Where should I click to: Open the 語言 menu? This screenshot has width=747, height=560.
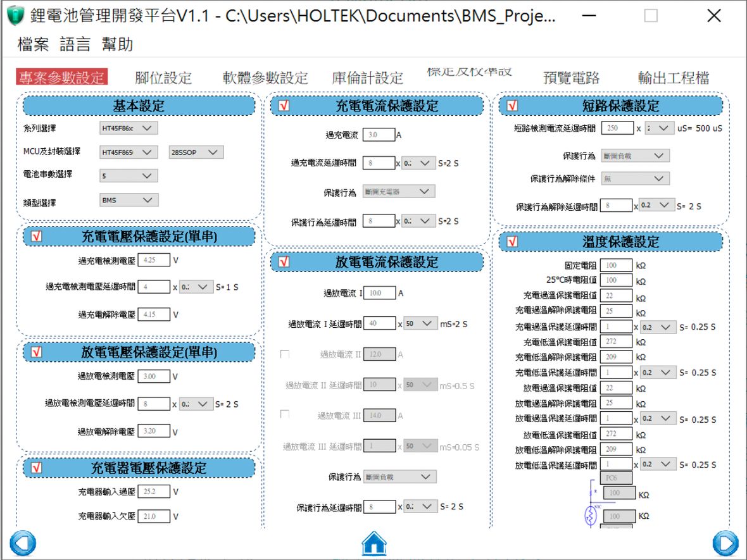click(75, 44)
